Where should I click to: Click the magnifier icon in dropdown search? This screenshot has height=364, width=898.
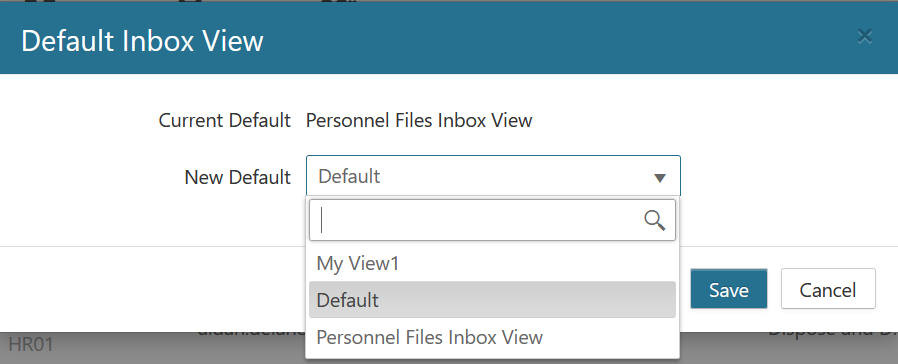pos(655,220)
